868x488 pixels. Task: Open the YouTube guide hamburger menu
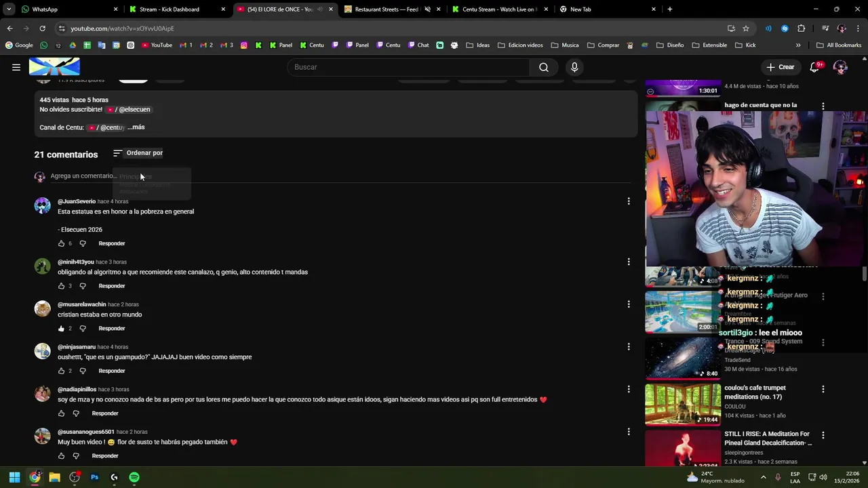pos(16,67)
